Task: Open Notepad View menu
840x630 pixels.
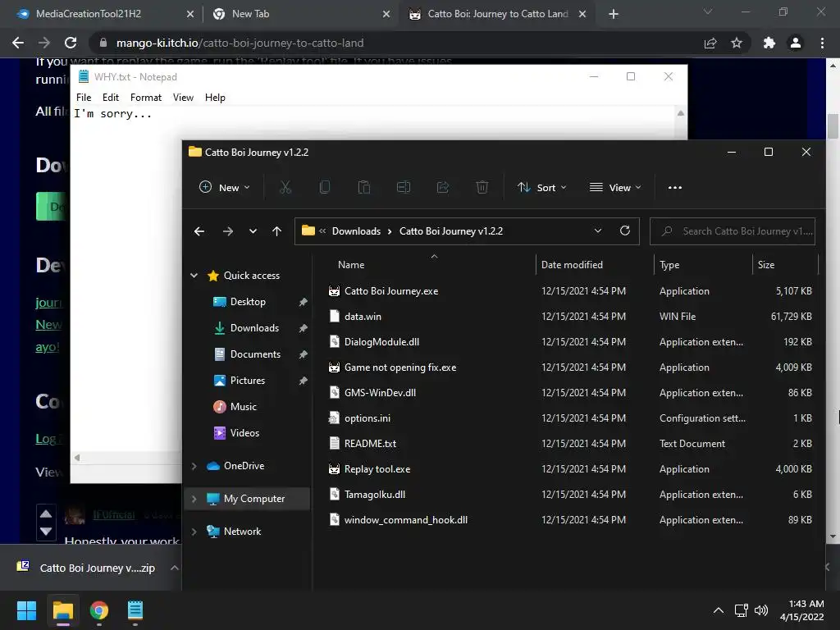Action: pyautogui.click(x=183, y=98)
